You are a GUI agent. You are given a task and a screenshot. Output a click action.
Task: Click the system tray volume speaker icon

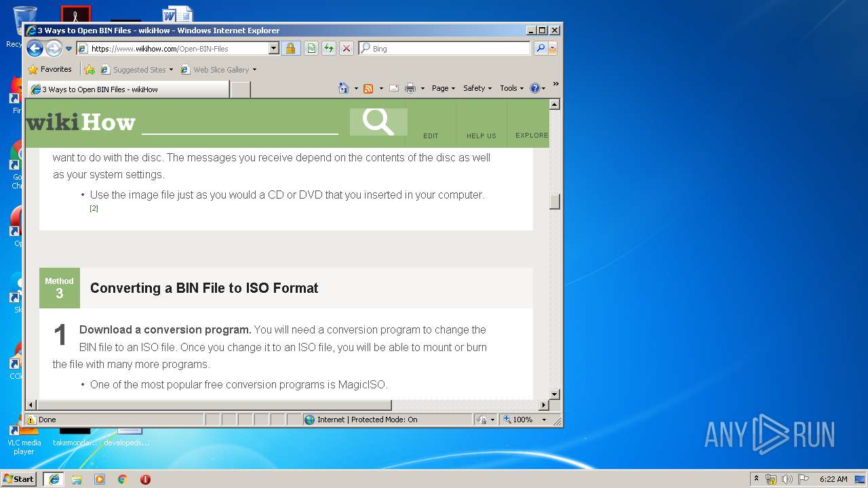click(x=787, y=479)
